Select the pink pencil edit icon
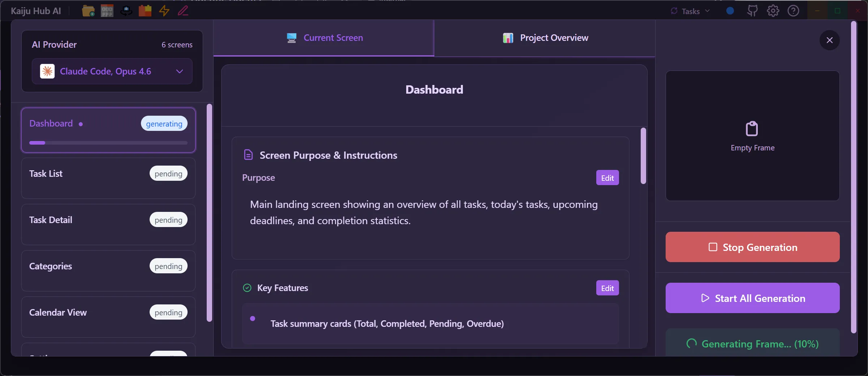 (183, 11)
